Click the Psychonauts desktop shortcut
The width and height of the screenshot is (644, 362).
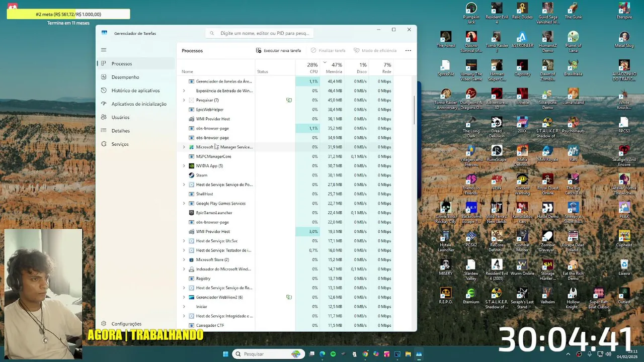[573, 125]
